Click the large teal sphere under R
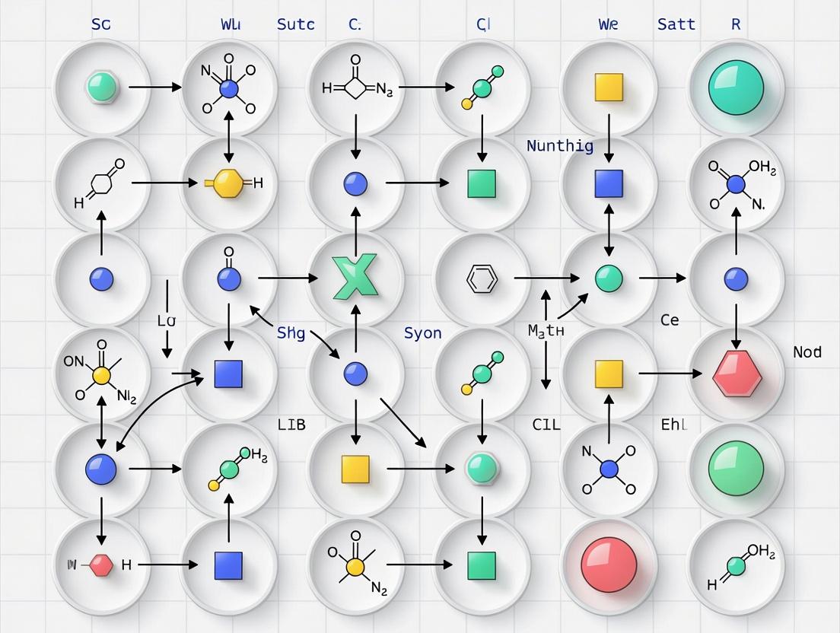The image size is (840, 633). tap(735, 87)
